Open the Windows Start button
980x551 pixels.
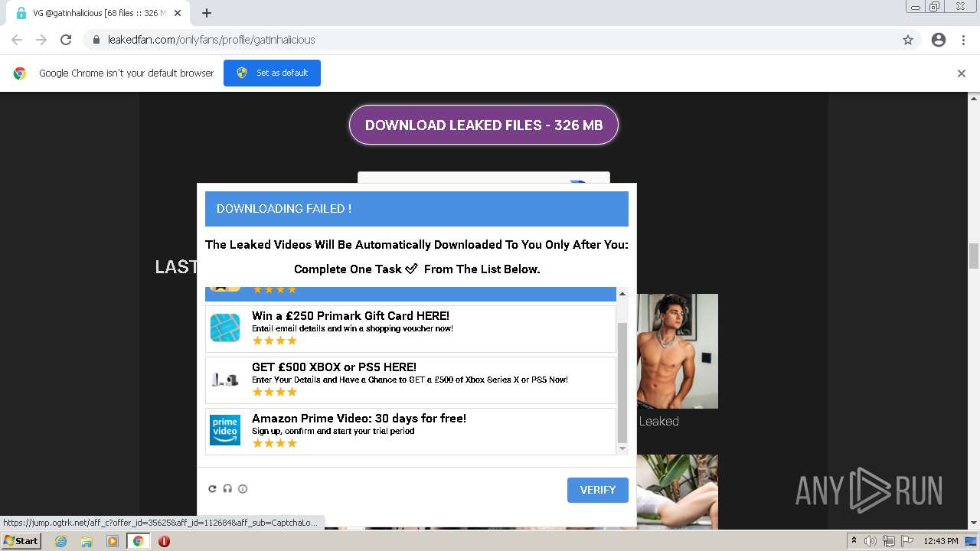click(21, 541)
